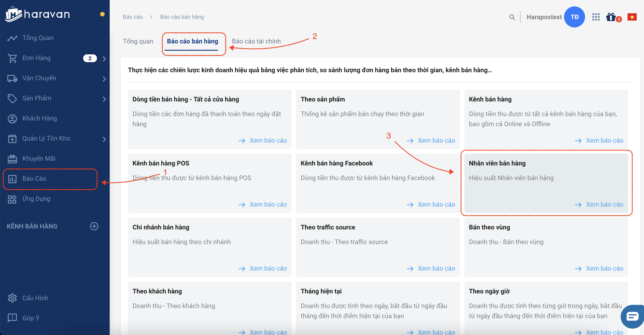Image resolution: width=644 pixels, height=335 pixels.
Task: Click the Haravan logo
Action: coord(37,14)
